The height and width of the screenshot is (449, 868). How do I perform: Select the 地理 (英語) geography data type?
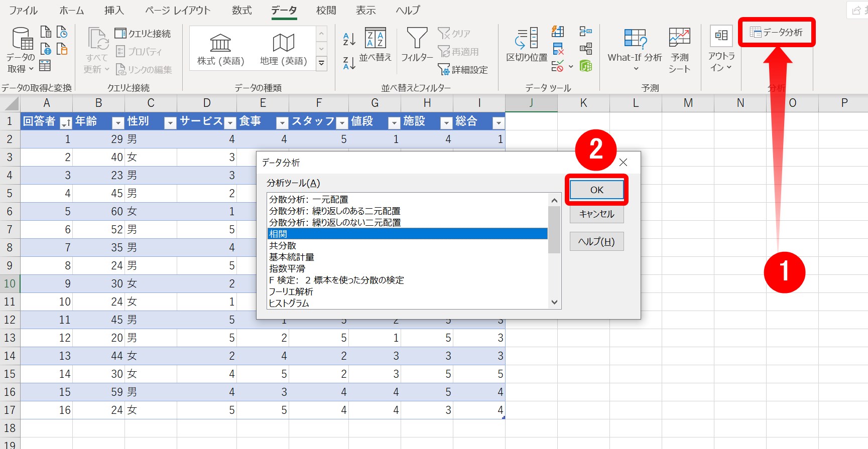point(284,50)
